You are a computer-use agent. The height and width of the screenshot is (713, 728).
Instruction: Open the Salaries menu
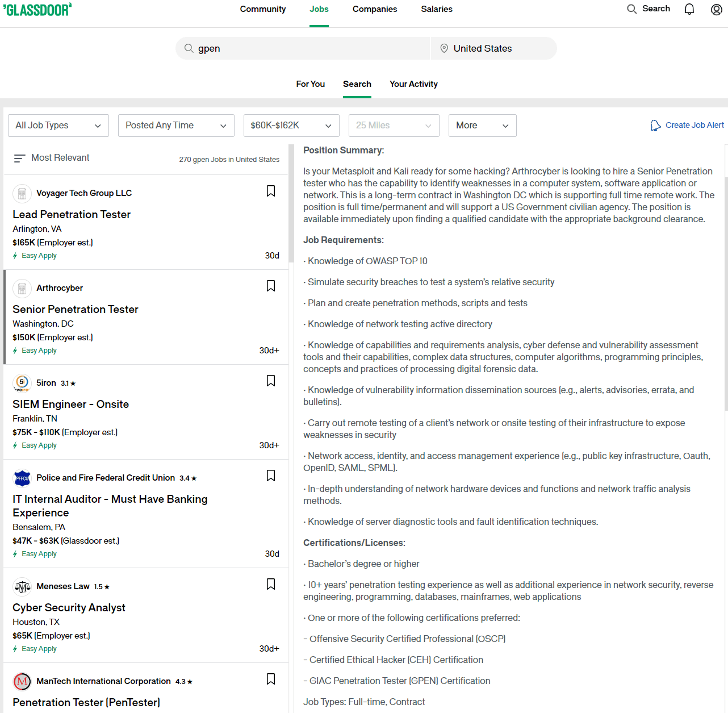[x=437, y=9]
